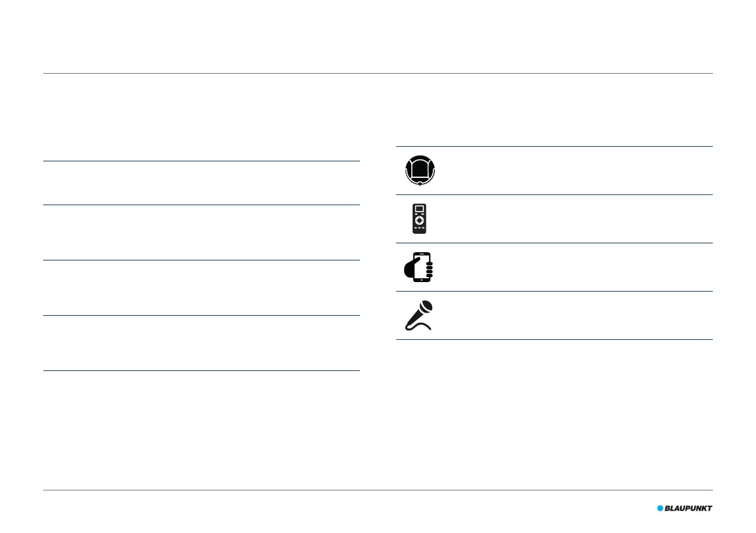Select the remote control icon
756x533 pixels.
[420, 219]
